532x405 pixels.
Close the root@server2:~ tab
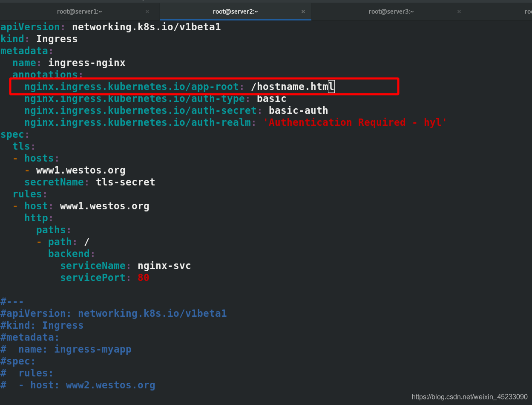[x=303, y=12]
